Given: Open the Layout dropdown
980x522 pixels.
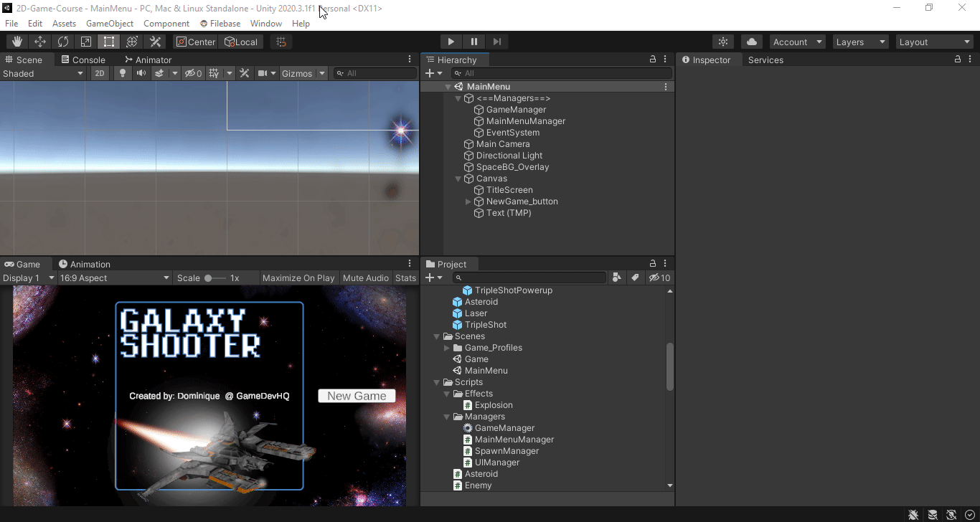Looking at the screenshot, I should point(935,42).
